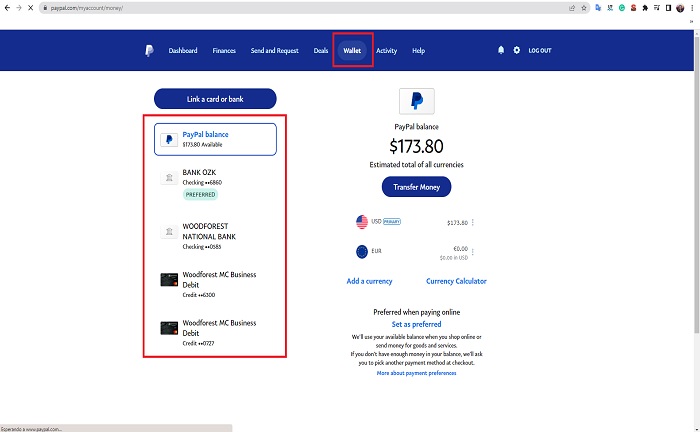Select BANK OZK checking account entry

[x=215, y=183]
